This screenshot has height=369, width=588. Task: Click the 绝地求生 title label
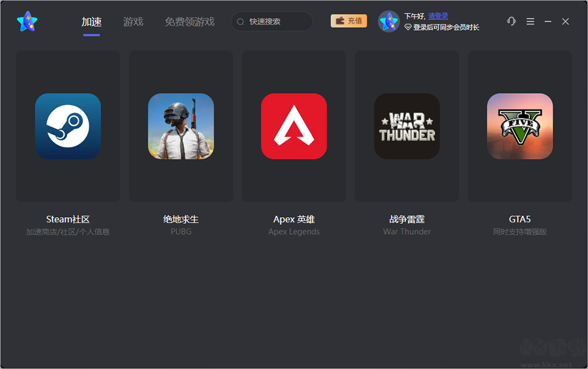(181, 220)
